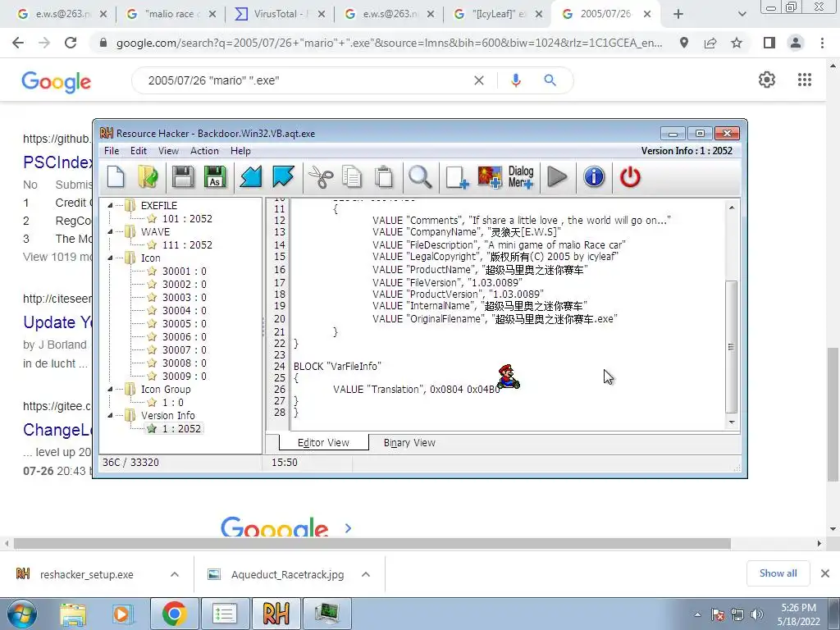Collapse the Icon Group tree folder
Viewport: 840px width, 630px height.
111,389
